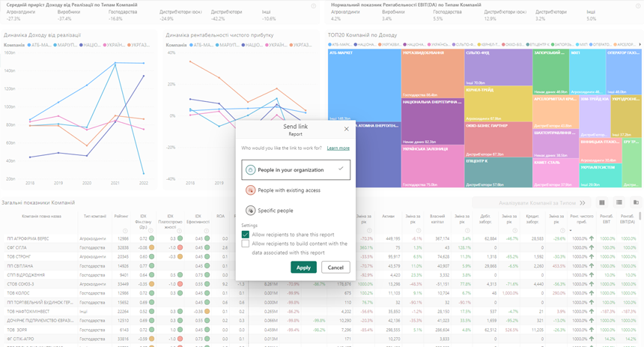Image resolution: width=644 pixels, height=347 pixels.
Task: Select УКРГАЗВИДОБУВАННЯ block in treemap
Action: tap(433, 73)
